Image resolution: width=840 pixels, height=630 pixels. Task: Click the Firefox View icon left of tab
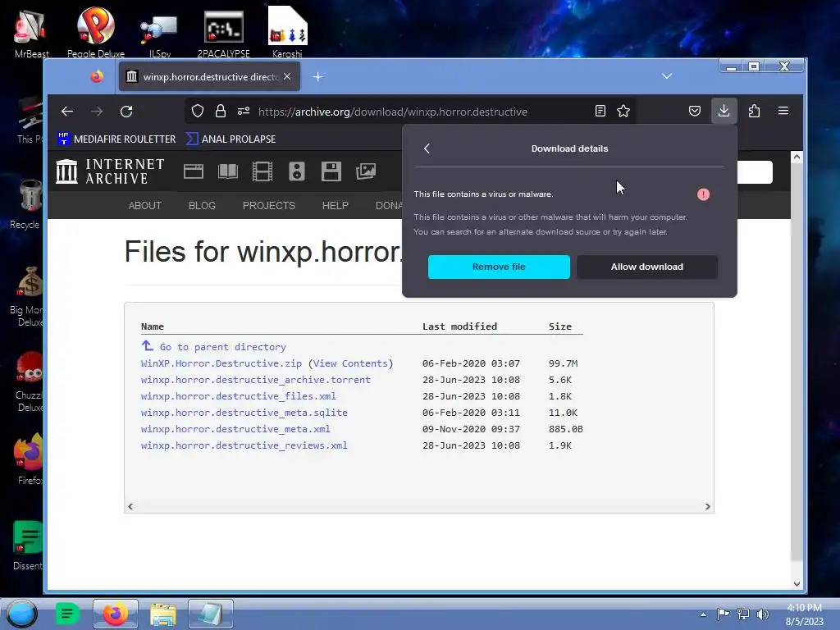pyautogui.click(x=97, y=76)
